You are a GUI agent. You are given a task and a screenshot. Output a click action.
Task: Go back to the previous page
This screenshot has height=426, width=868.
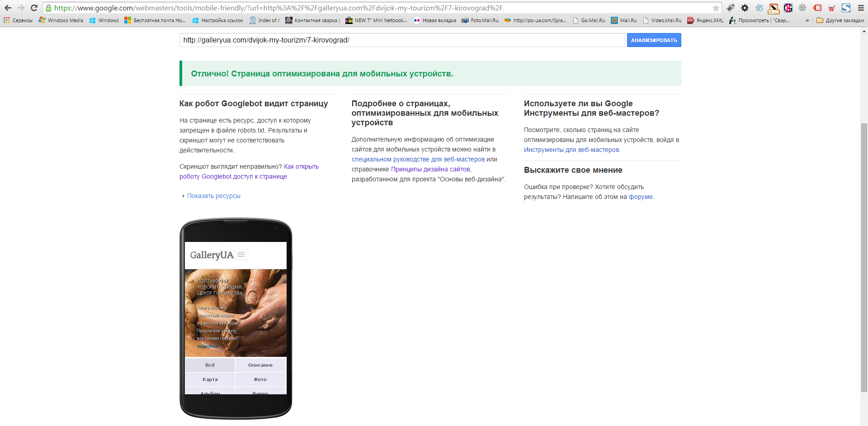click(x=8, y=8)
